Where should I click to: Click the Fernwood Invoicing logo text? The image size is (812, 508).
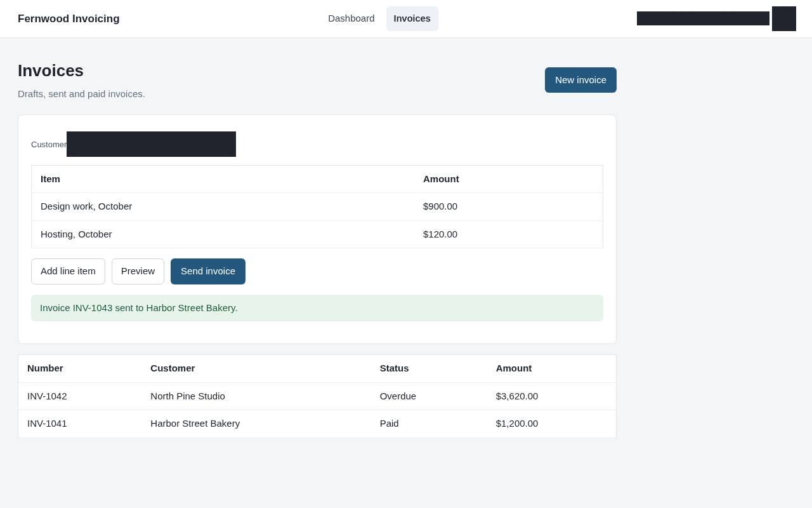pos(69,18)
